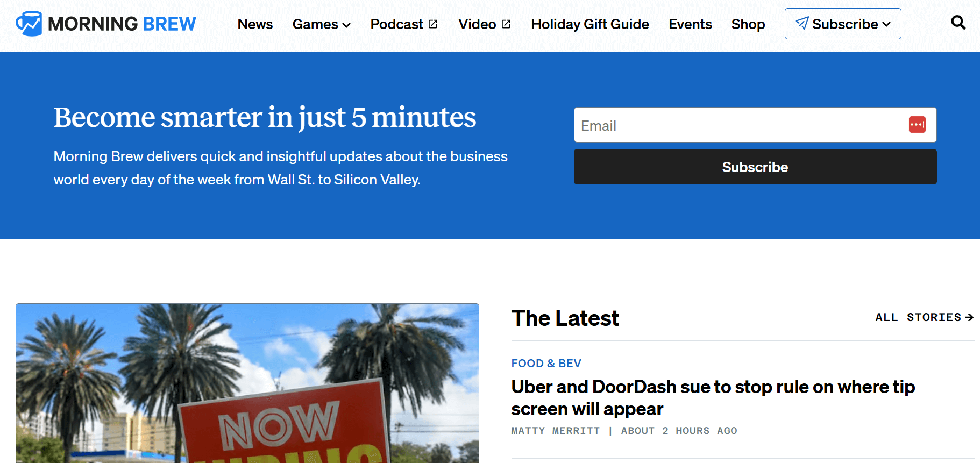Image resolution: width=980 pixels, height=463 pixels.
Task: Open the News menu item
Action: tap(255, 24)
